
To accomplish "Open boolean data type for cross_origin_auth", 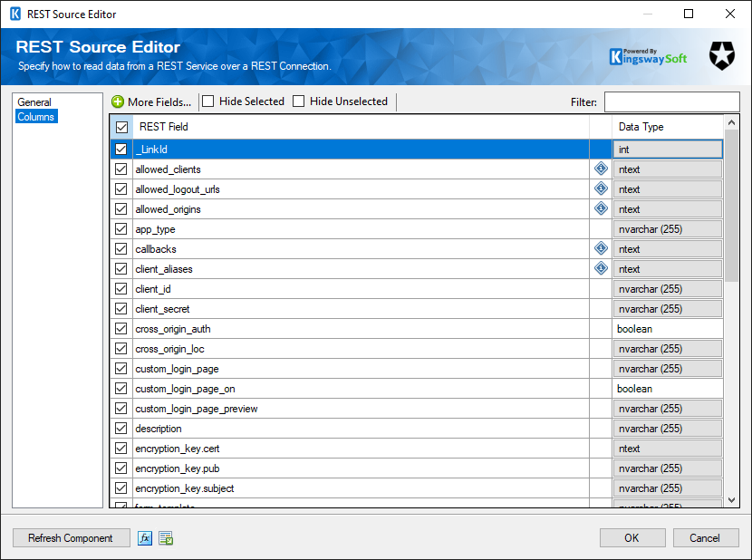I will 668,329.
